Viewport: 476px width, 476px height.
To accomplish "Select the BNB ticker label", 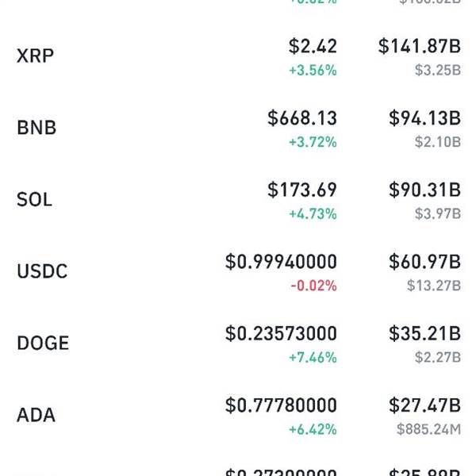I will (36, 128).
